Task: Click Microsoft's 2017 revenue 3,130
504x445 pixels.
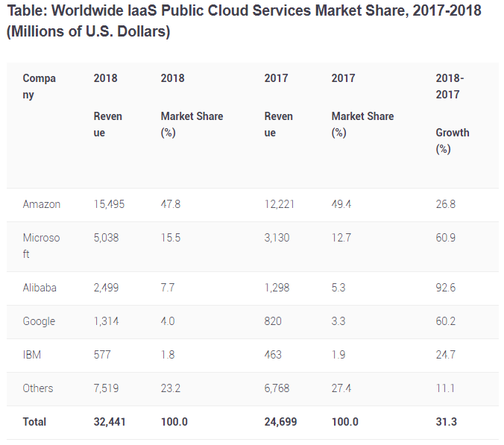Action: [277, 238]
